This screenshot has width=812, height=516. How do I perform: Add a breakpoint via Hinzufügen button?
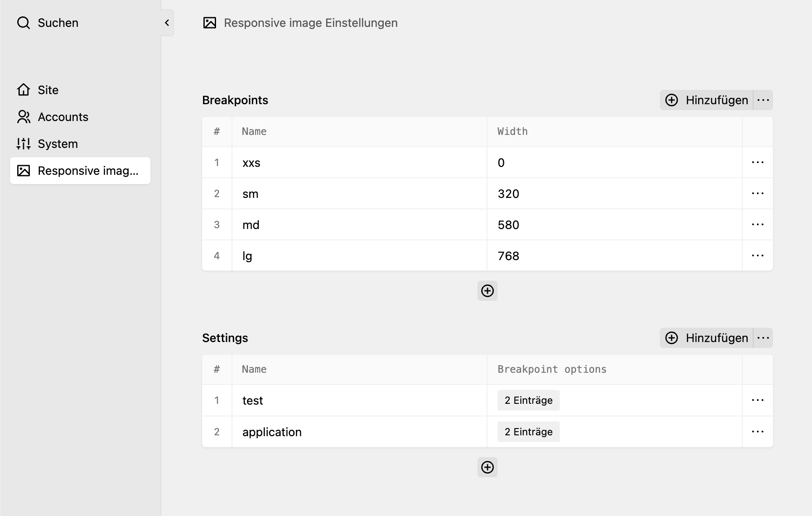pos(707,100)
